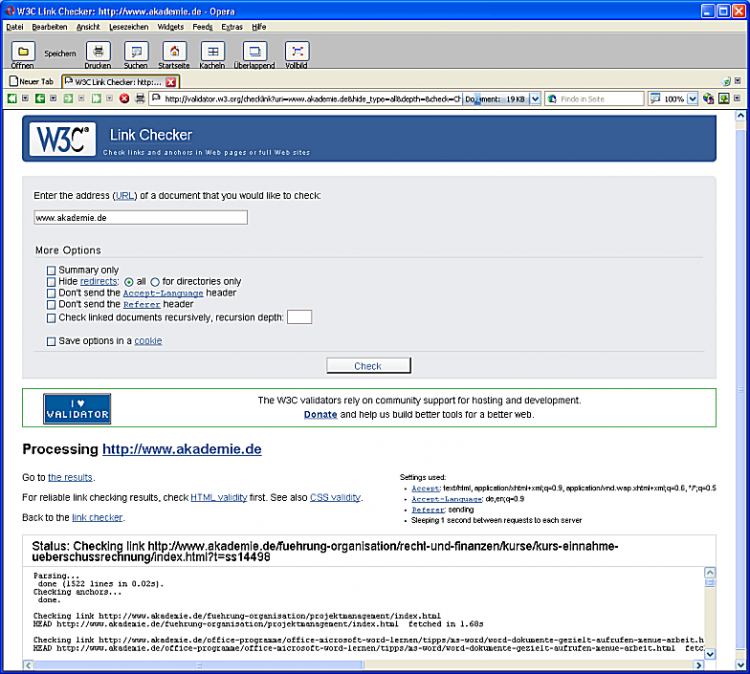This screenshot has width=750, height=674.
Task: Follow the Donate link
Action: tap(320, 414)
